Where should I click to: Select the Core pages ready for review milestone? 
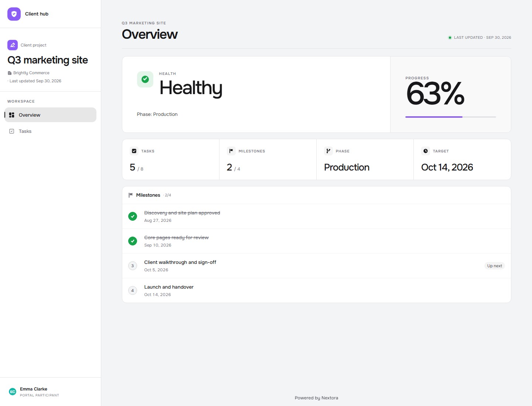point(317,241)
